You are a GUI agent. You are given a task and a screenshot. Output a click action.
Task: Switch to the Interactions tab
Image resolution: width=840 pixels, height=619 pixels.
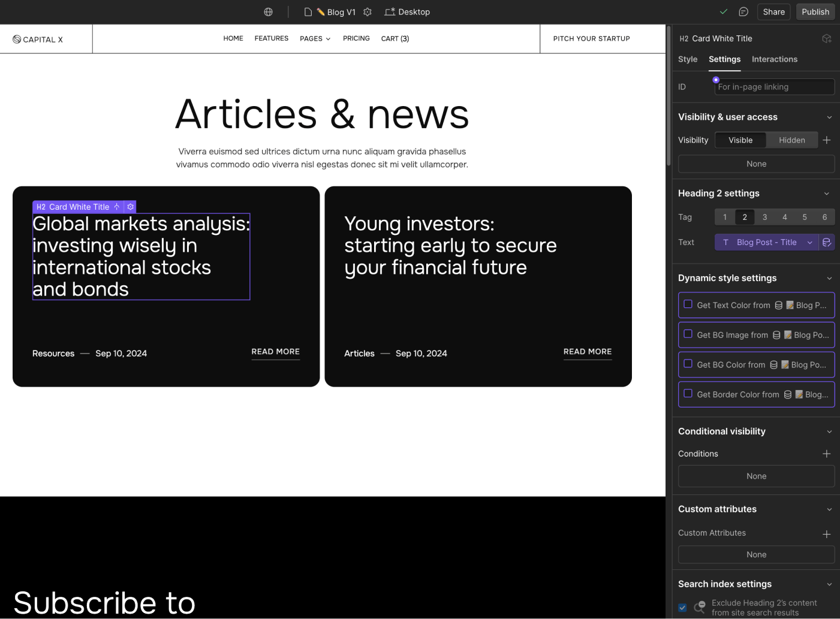coord(775,59)
